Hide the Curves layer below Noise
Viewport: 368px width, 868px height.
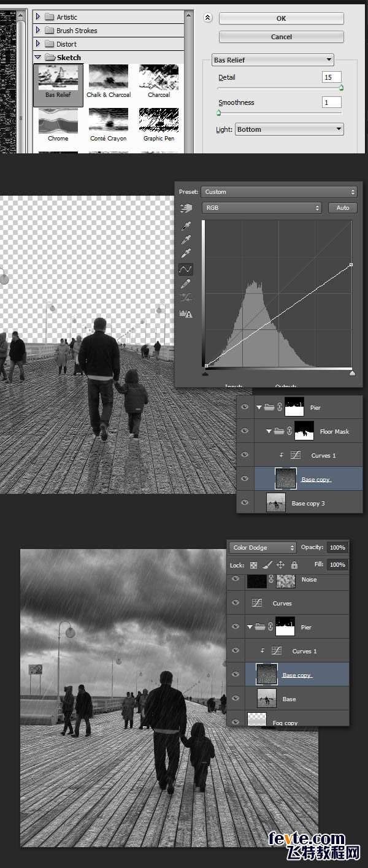(x=236, y=603)
